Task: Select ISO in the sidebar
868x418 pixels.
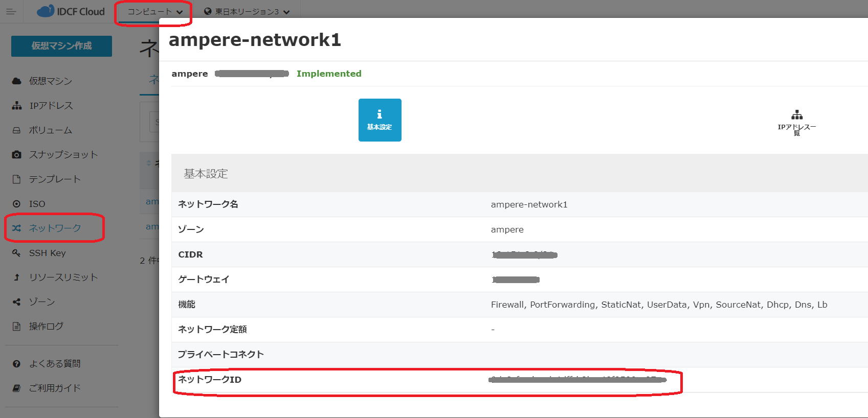Action: tap(37, 204)
